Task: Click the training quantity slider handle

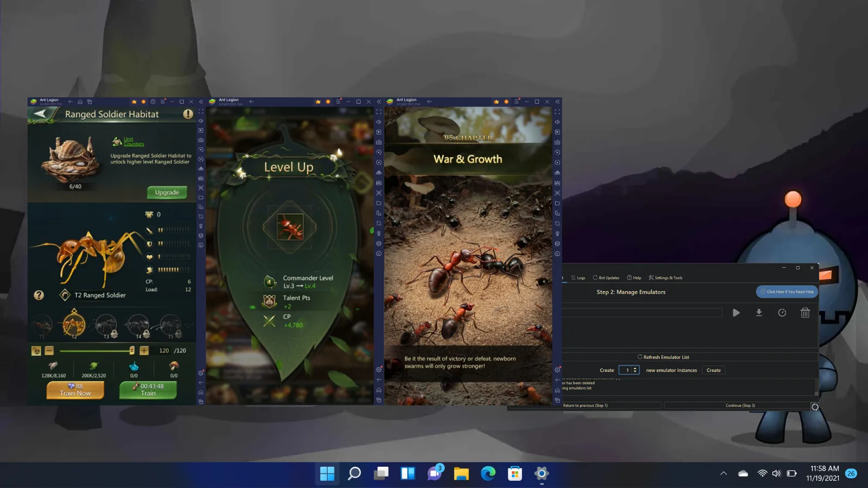Action: click(132, 351)
